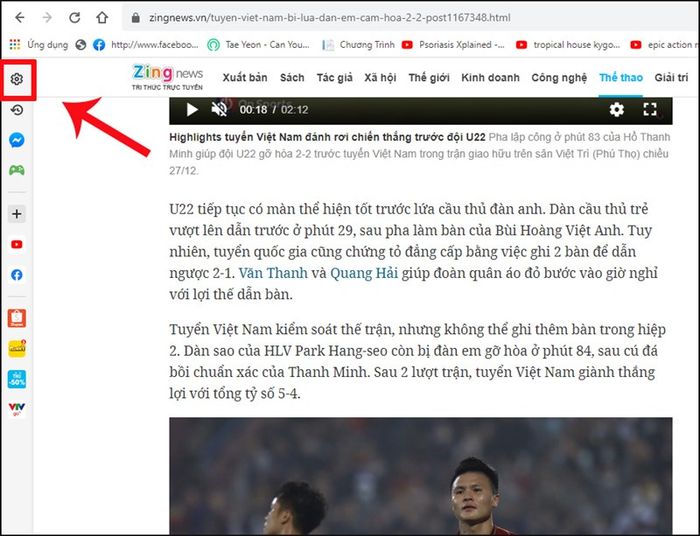
Task: Click the 00:18 / 02:12 video time
Action: [274, 110]
